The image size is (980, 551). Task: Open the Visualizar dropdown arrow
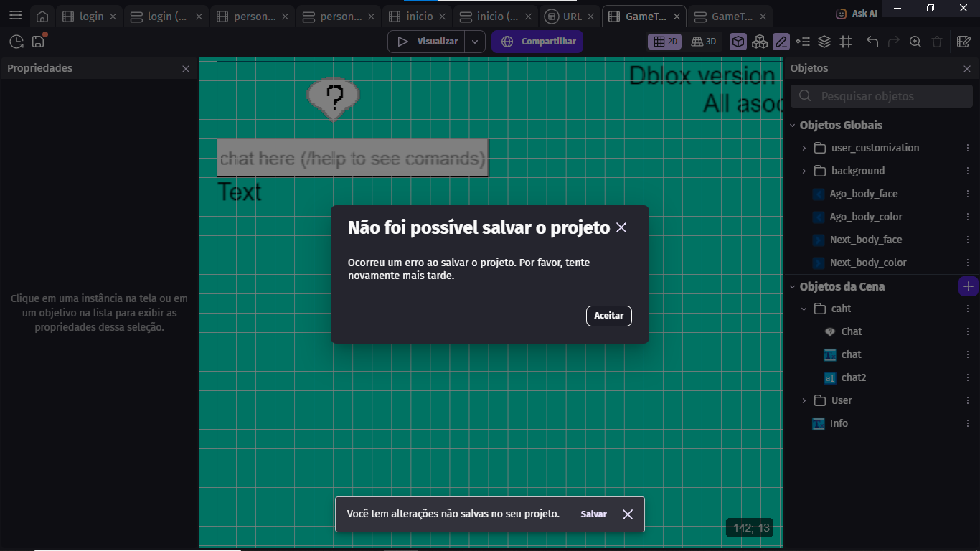point(475,42)
